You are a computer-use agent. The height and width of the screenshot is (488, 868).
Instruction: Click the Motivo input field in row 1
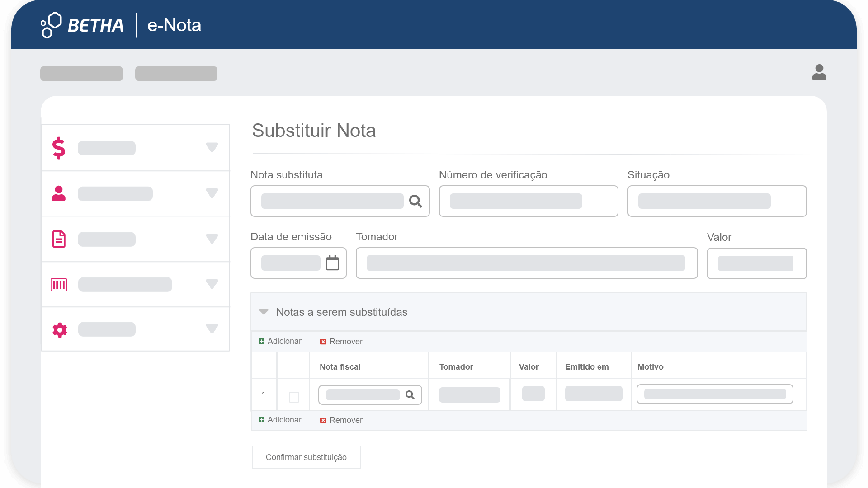click(x=714, y=394)
